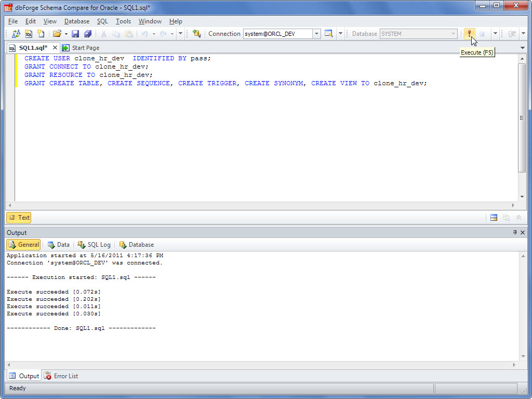The height and width of the screenshot is (399, 532).
Task: Create a new SQL document
Action: pos(29,33)
